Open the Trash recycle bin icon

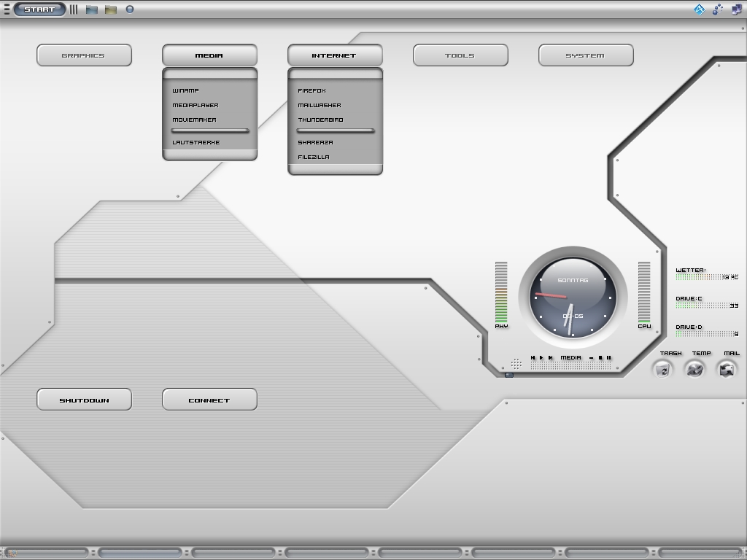pos(662,370)
